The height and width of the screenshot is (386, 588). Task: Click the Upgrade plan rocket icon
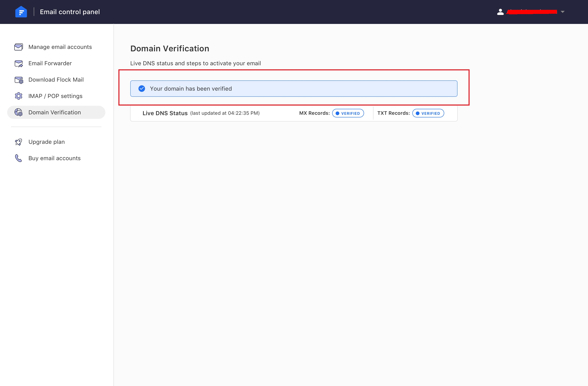pyautogui.click(x=19, y=142)
